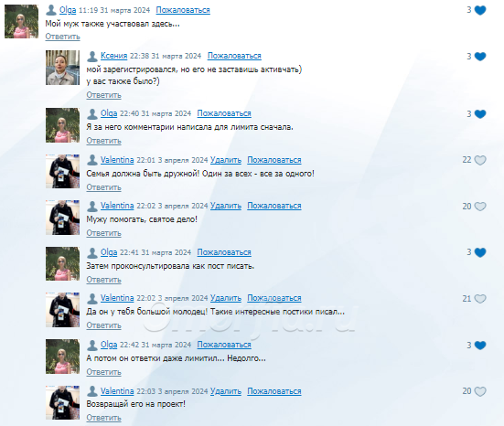Click heart on Olga's 22:42 comment
Screen dimensions: 504x426
(x=480, y=346)
